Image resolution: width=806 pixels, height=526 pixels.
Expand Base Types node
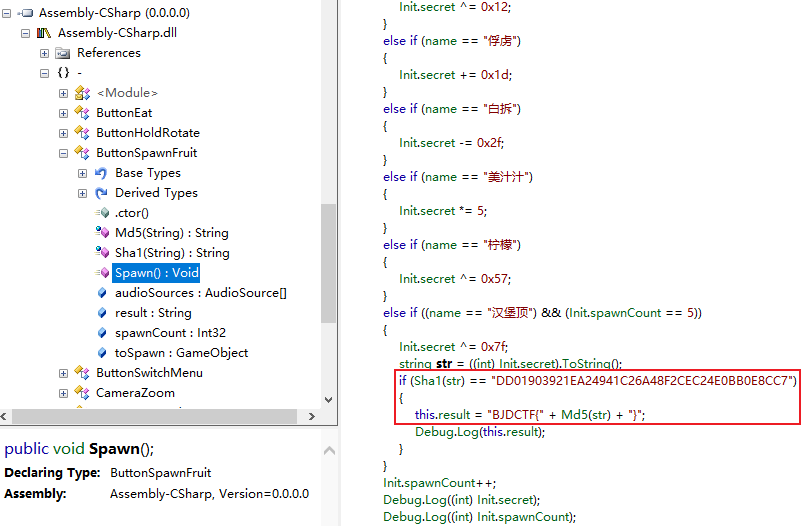click(82, 173)
